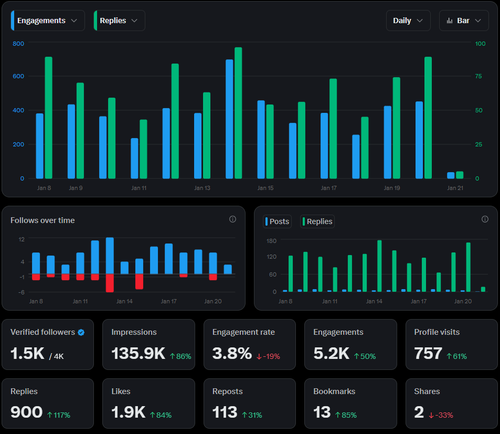The image size is (500, 434).
Task: Click the / 4K text in Verified followers
Action: [x=56, y=357]
